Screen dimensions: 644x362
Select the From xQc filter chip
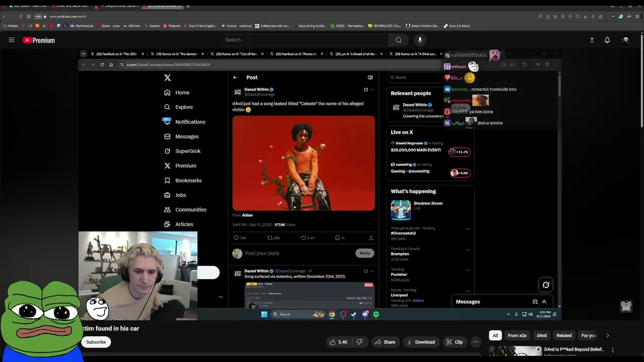517,335
